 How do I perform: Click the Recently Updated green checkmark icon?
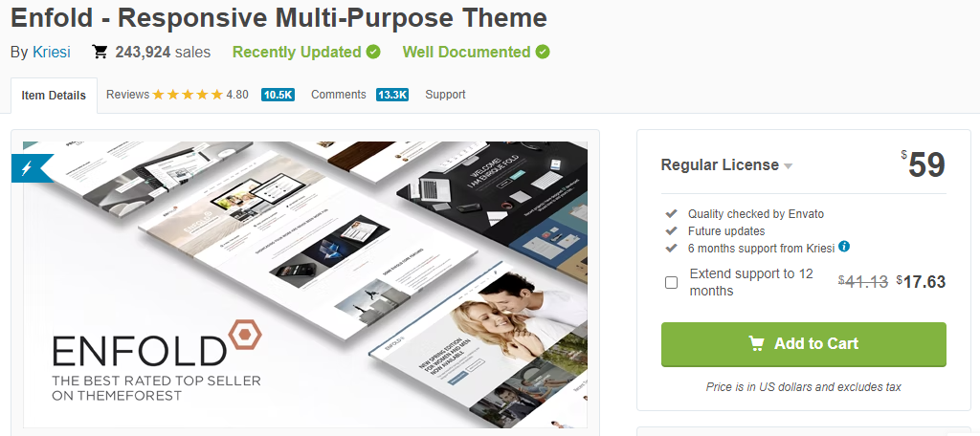pyautogui.click(x=373, y=52)
